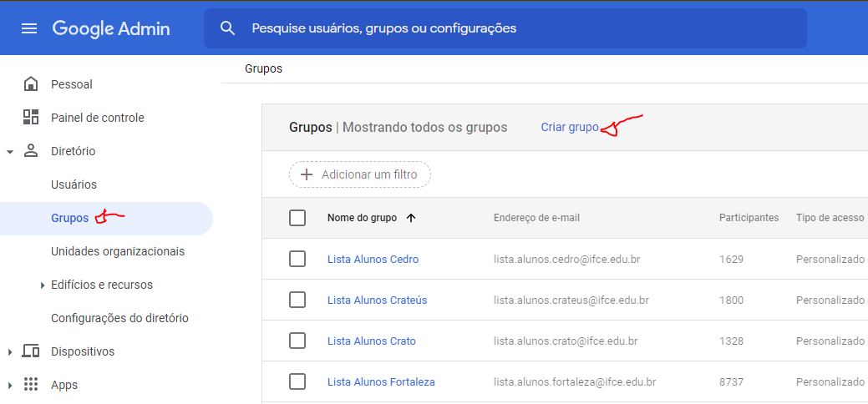Image resolution: width=868 pixels, height=404 pixels.
Task: Collapse the Diretório section arrow
Action: coord(9,151)
